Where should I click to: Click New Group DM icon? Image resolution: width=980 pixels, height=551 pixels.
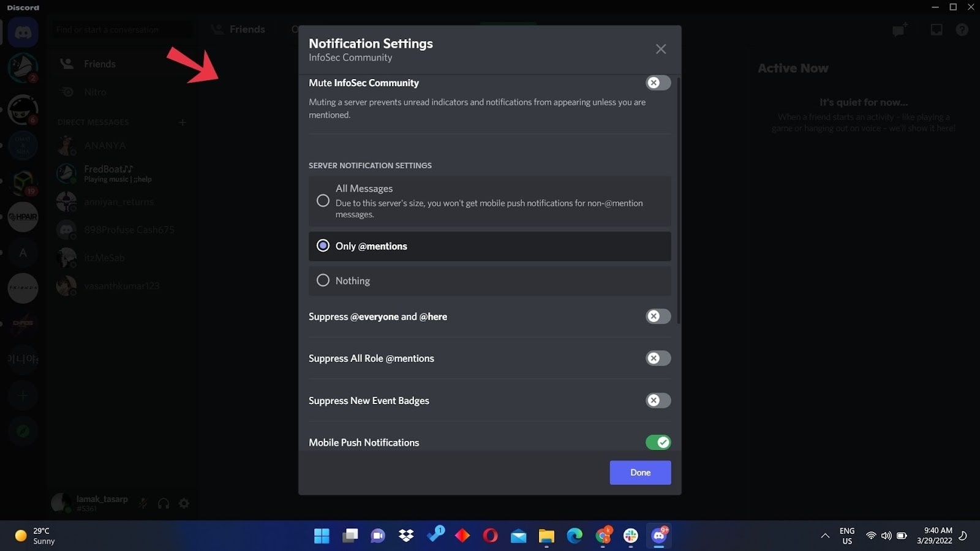point(899,29)
